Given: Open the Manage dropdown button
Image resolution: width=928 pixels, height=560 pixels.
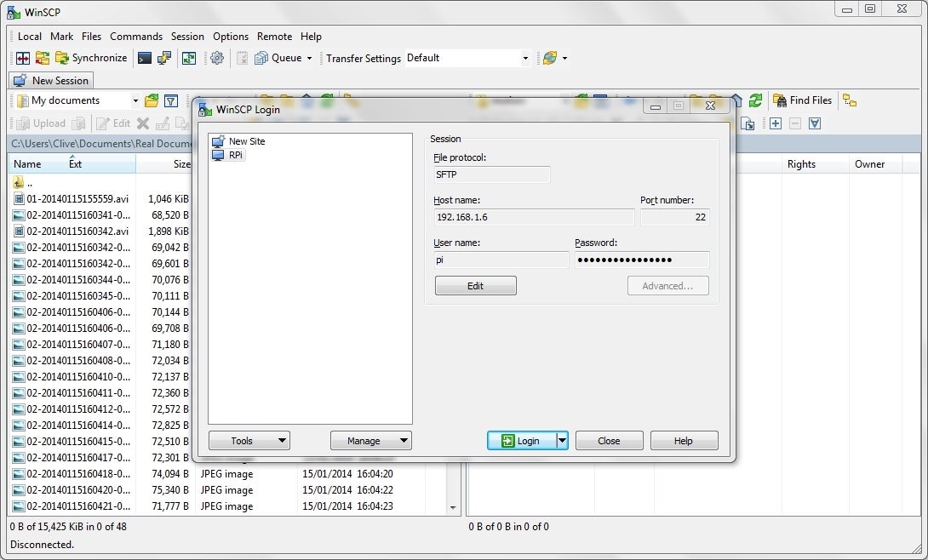Looking at the screenshot, I should pos(371,441).
